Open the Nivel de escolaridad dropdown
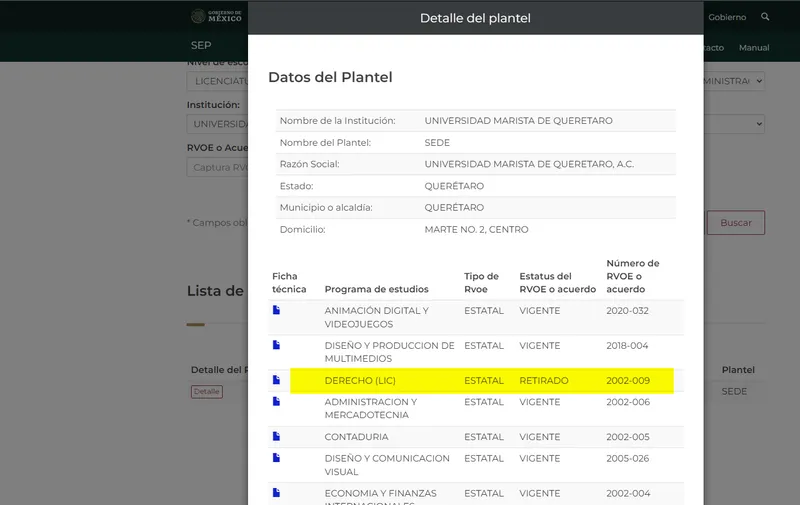The height and width of the screenshot is (505, 800). 217,81
